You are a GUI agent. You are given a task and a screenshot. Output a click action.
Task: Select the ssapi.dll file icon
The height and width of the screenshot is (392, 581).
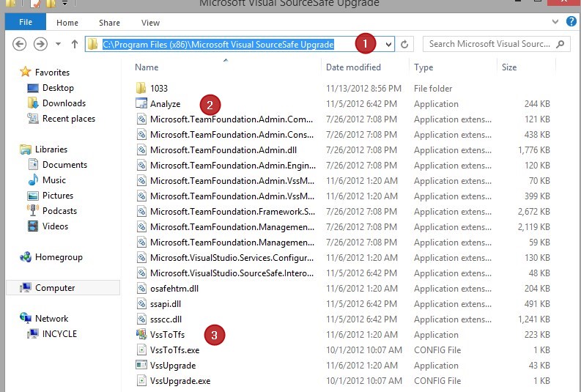(x=141, y=304)
